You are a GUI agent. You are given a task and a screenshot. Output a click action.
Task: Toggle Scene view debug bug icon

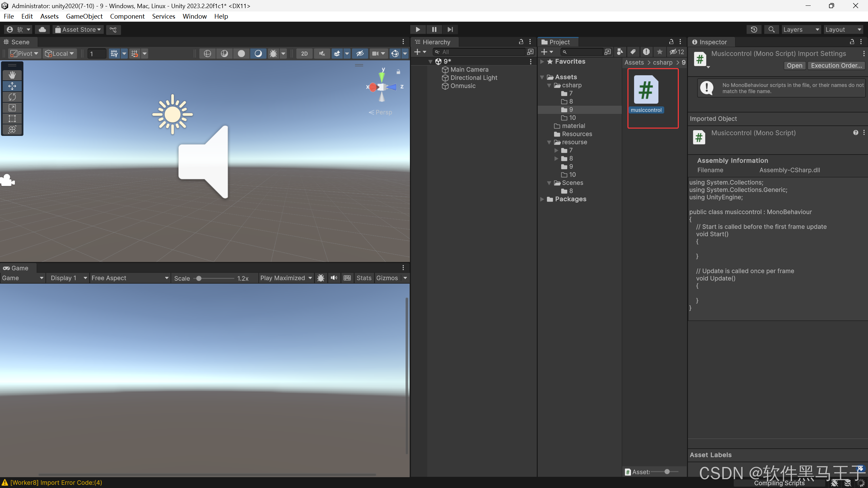click(x=273, y=54)
